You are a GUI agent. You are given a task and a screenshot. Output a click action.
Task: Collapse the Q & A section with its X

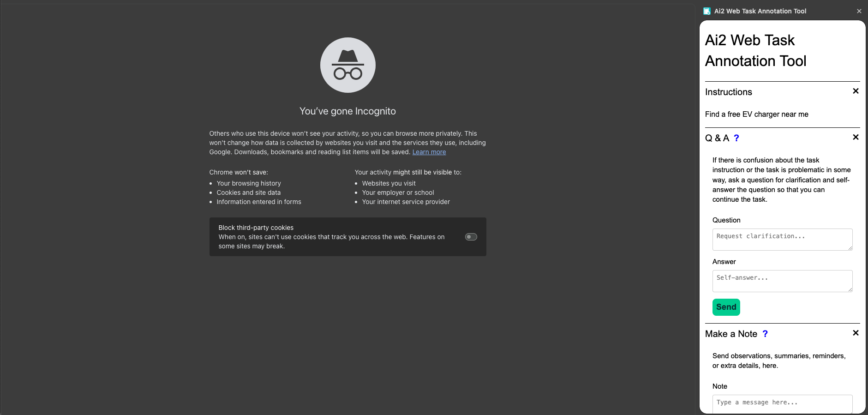(855, 137)
